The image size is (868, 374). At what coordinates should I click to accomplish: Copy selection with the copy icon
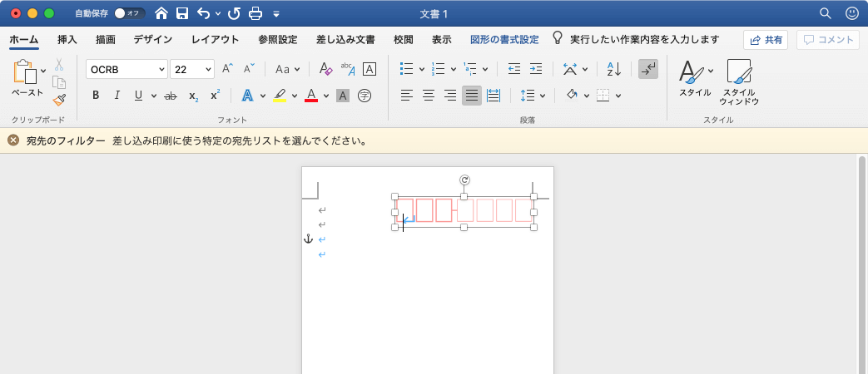(x=59, y=82)
